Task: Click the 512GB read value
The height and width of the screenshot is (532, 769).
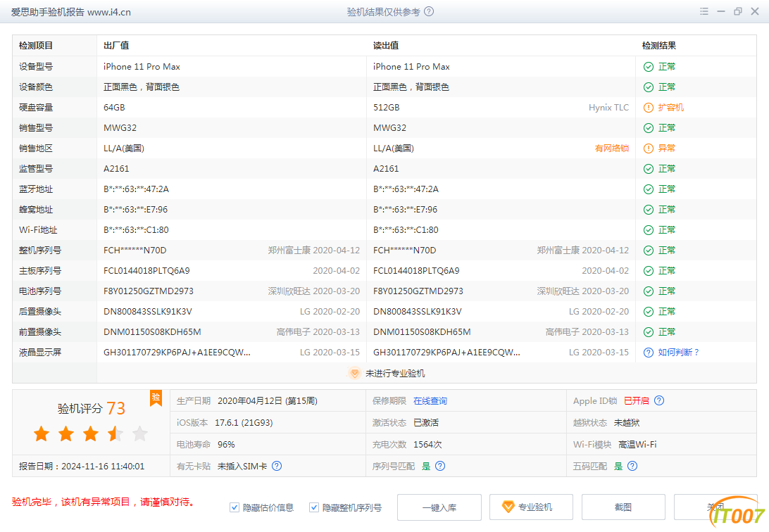Action: click(x=387, y=108)
